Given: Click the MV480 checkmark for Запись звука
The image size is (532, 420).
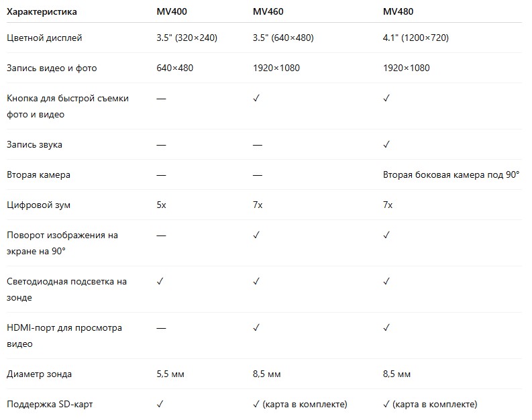Looking at the screenshot, I should [386, 144].
